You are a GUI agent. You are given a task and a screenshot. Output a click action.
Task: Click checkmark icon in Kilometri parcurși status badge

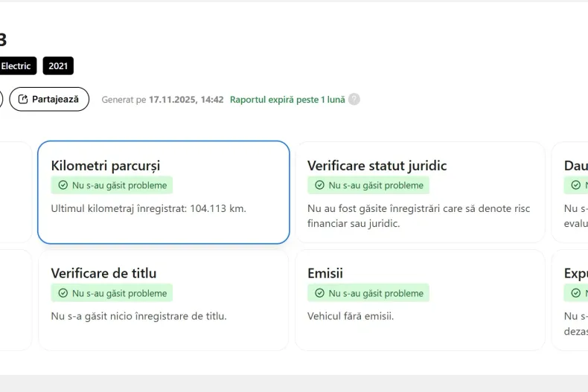[x=63, y=185]
